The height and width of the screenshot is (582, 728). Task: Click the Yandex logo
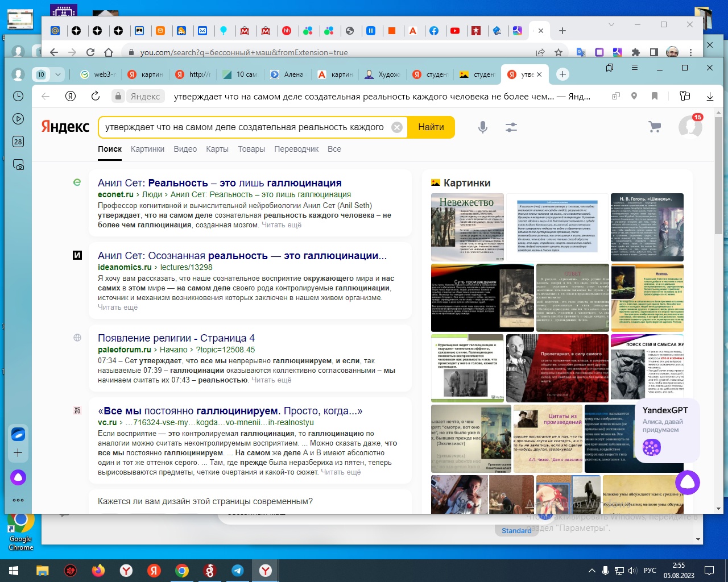[65, 127]
